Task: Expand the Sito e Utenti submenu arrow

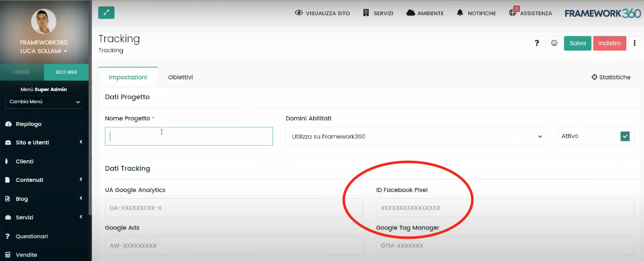Action: [81, 142]
